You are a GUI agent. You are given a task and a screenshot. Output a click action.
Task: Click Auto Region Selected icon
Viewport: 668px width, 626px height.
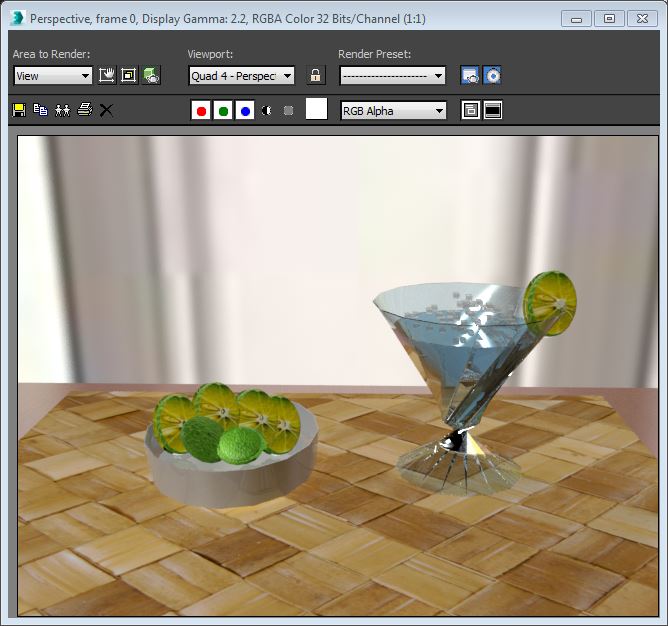click(129, 75)
